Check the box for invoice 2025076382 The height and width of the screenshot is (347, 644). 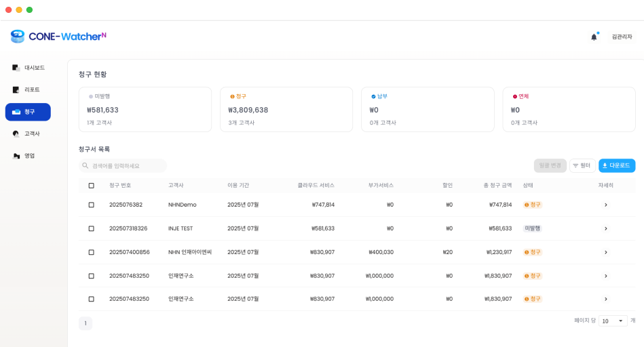tap(91, 205)
